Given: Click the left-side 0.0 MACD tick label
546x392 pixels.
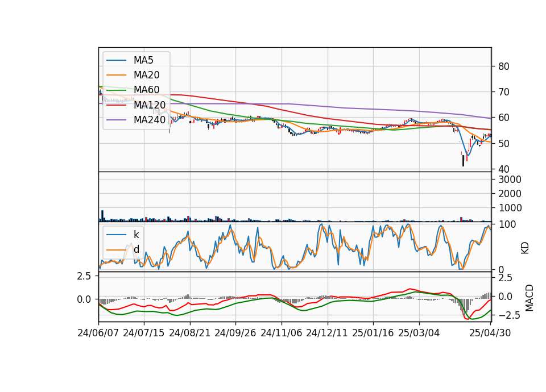Looking at the screenshot, I should pyautogui.click(x=84, y=299).
